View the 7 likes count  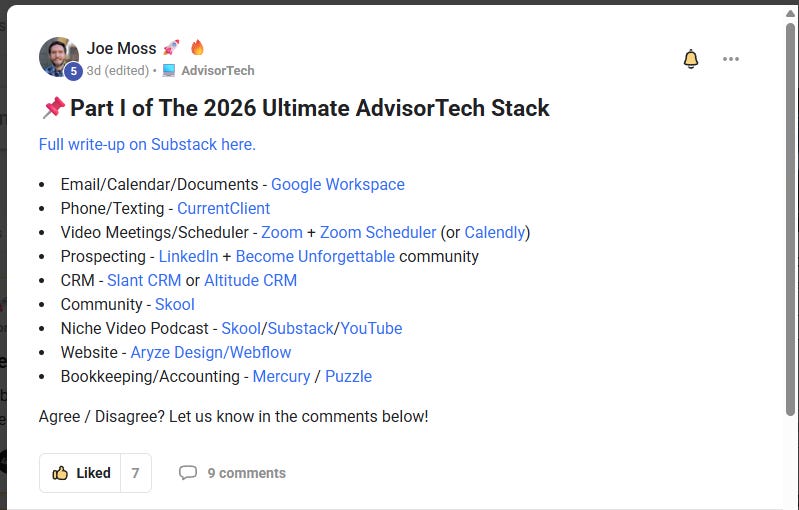point(136,473)
